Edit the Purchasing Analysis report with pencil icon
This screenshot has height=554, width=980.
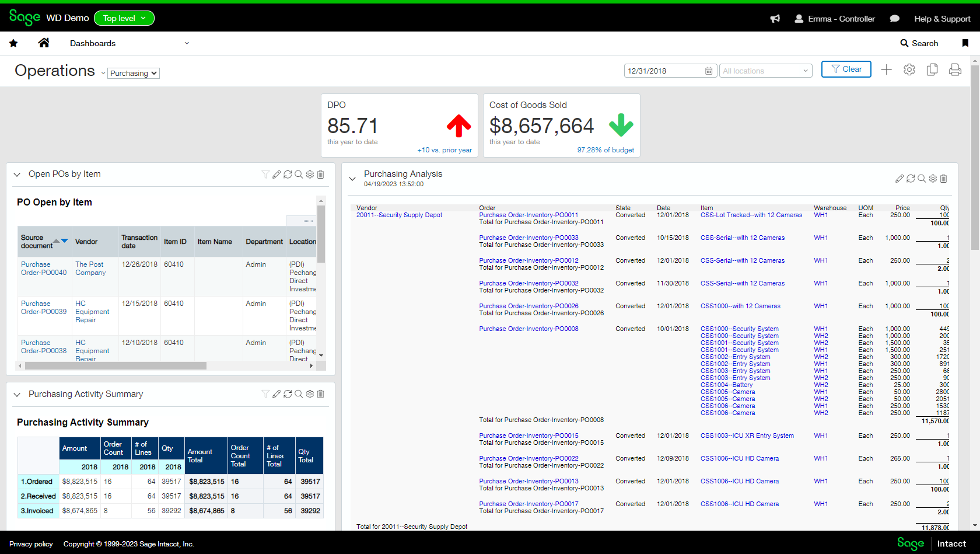click(x=900, y=179)
